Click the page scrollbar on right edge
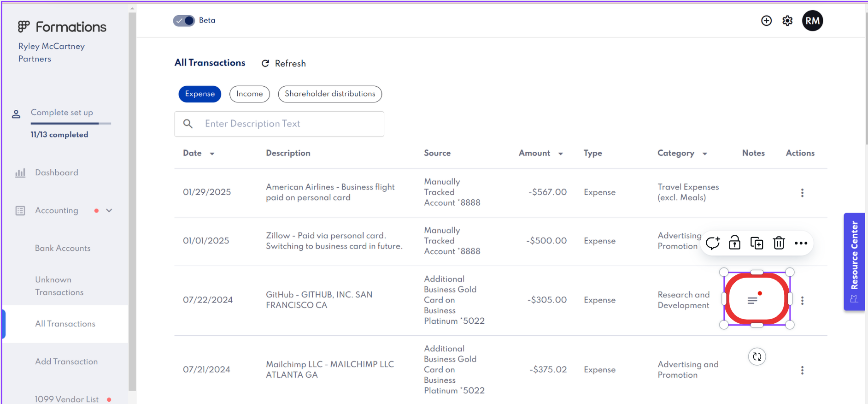Image resolution: width=868 pixels, height=404 pixels. pyautogui.click(x=866, y=78)
